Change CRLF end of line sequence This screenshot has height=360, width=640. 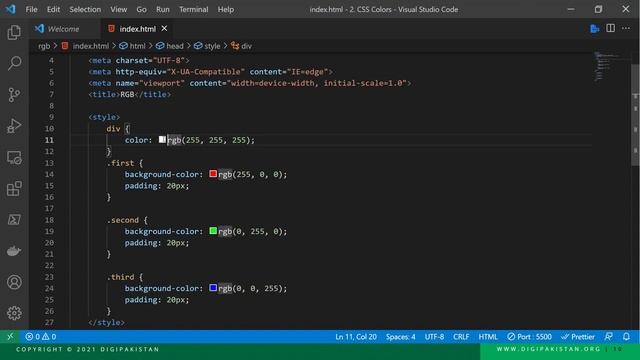coord(461,337)
